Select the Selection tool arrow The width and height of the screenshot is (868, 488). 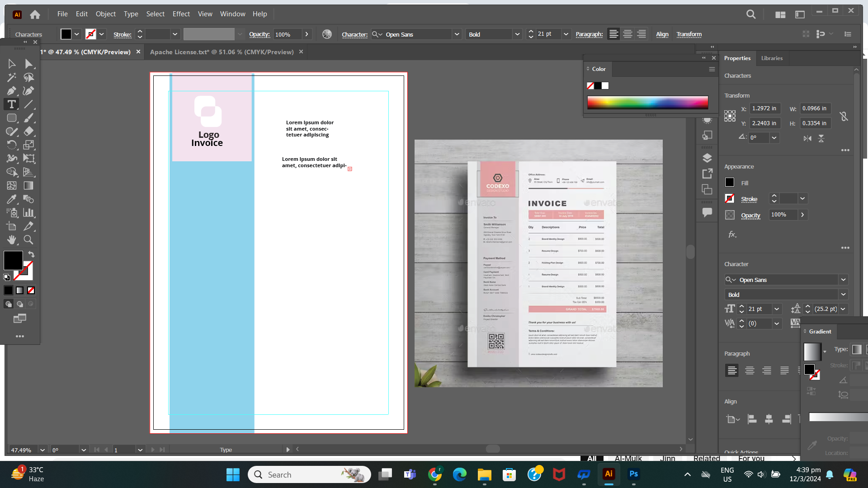12,64
